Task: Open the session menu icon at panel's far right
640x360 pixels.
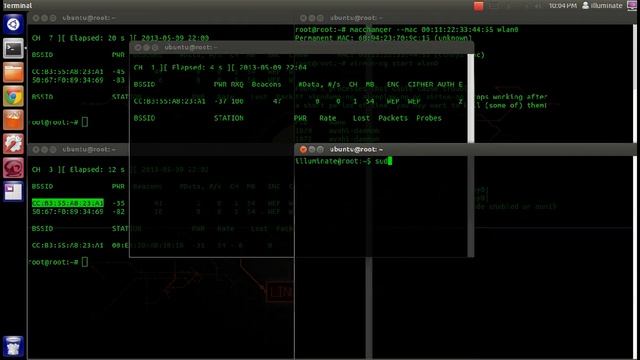Action: pyautogui.click(x=632, y=5)
